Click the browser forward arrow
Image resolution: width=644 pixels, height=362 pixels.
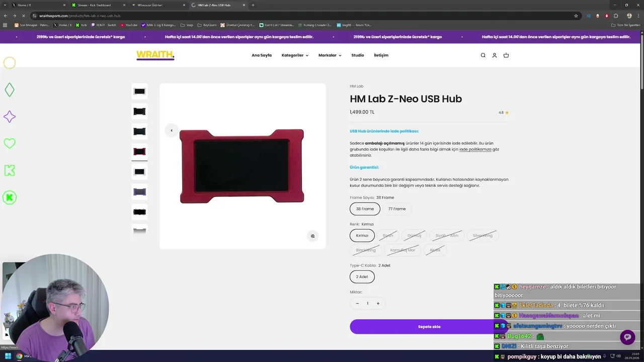click(15, 16)
